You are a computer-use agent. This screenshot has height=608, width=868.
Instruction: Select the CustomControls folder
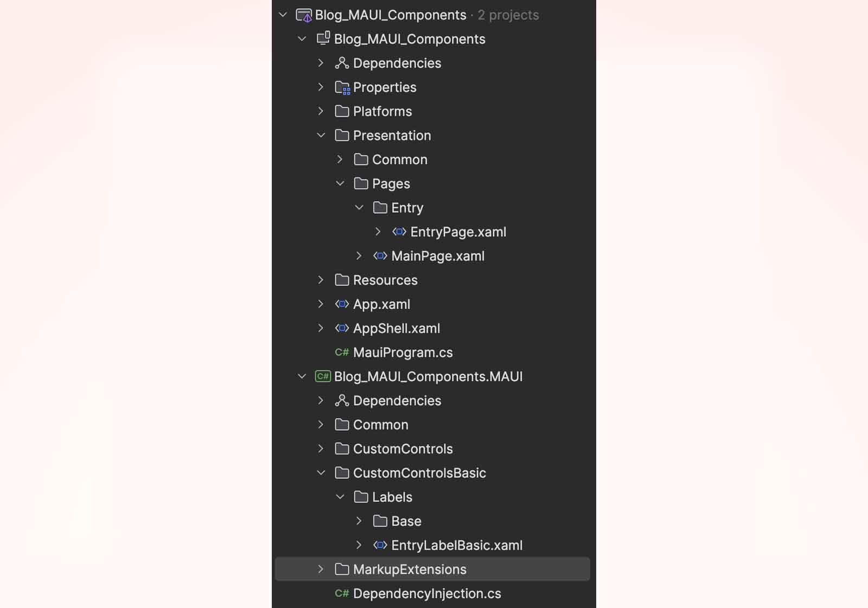403,449
